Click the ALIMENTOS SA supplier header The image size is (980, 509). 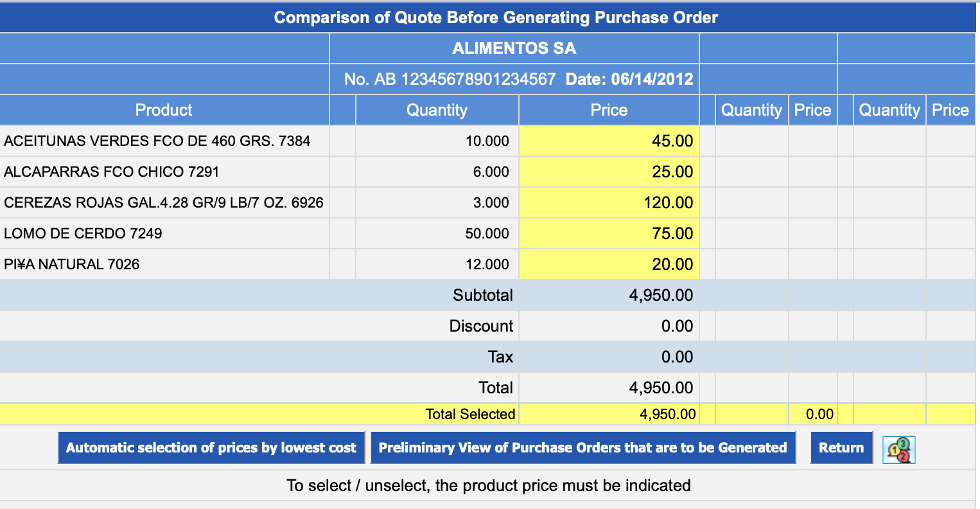[514, 48]
